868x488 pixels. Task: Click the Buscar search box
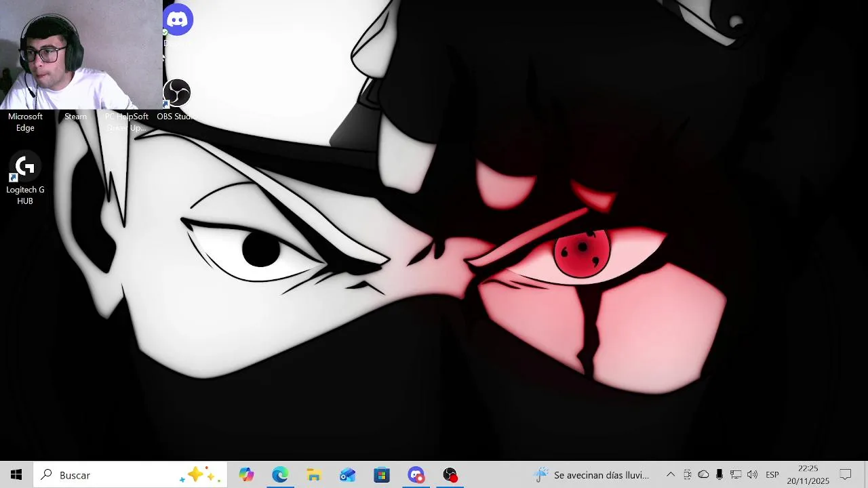(x=130, y=475)
